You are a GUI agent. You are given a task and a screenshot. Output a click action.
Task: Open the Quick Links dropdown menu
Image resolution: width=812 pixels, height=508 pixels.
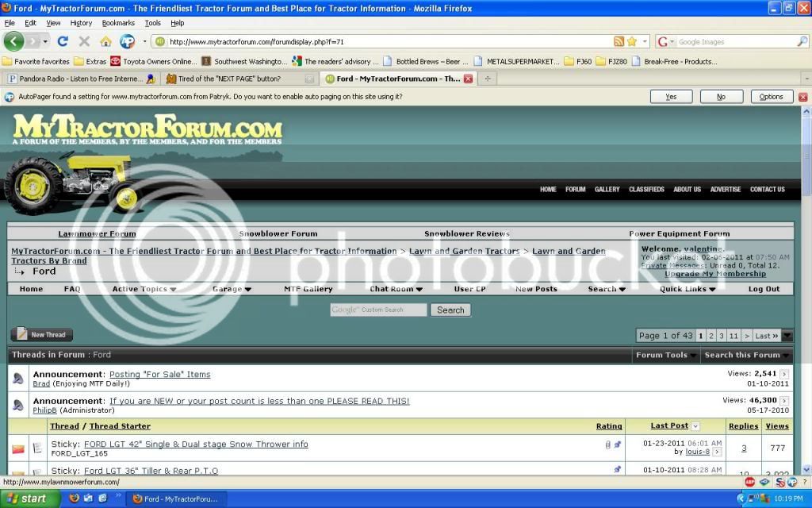688,289
